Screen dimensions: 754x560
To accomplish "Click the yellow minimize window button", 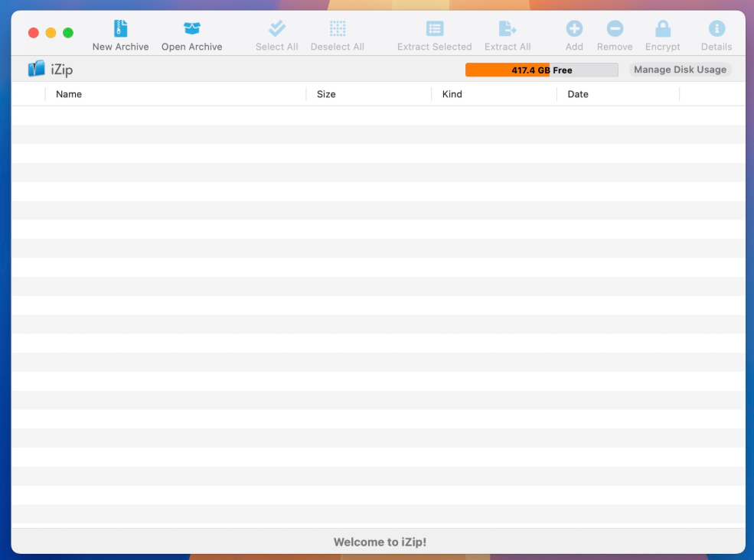I will coord(51,33).
